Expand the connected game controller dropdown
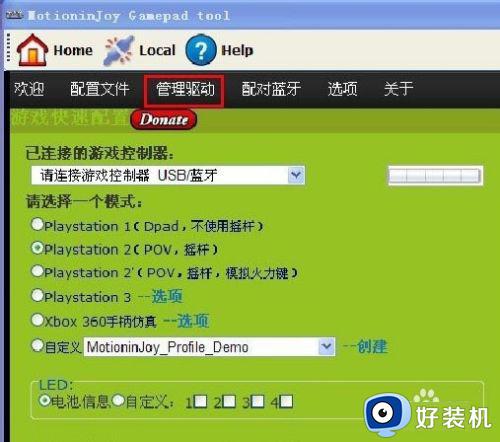The width and height of the screenshot is (500, 442). click(296, 175)
